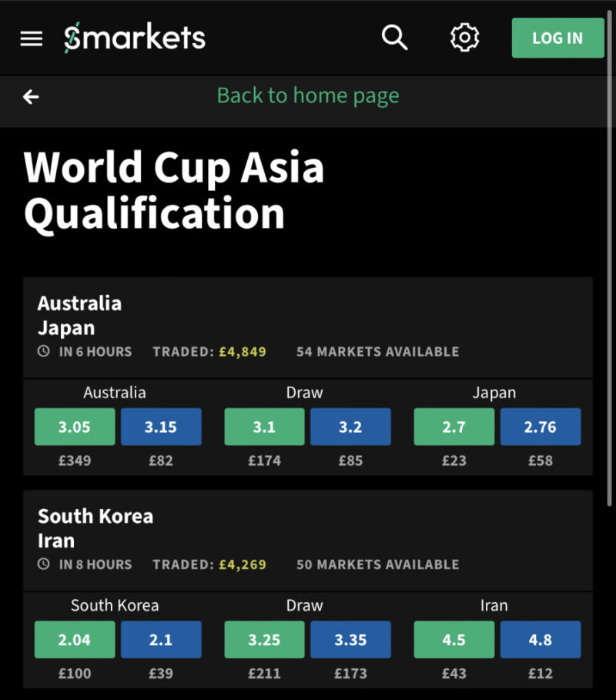The width and height of the screenshot is (616, 700).
Task: Follow the Back to home page link
Action: (308, 96)
